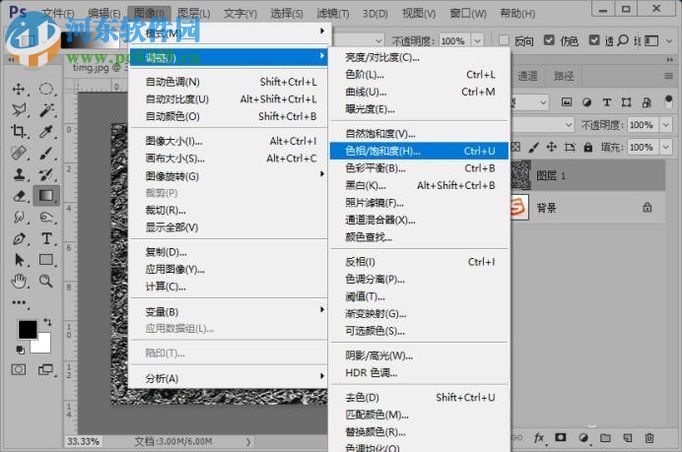
Task: Select the Healing Brush bandage tool
Action: click(x=18, y=153)
